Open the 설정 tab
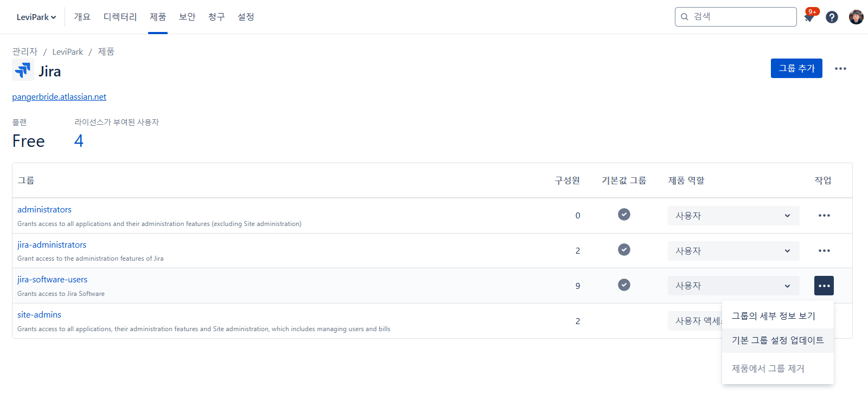Viewport: 868px width, 394px height. tap(246, 17)
